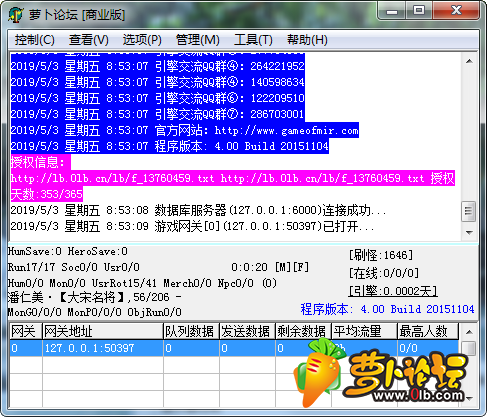
Task: Click the log line 引擎交流QQ群 122209510
Action: pyautogui.click(x=158, y=98)
